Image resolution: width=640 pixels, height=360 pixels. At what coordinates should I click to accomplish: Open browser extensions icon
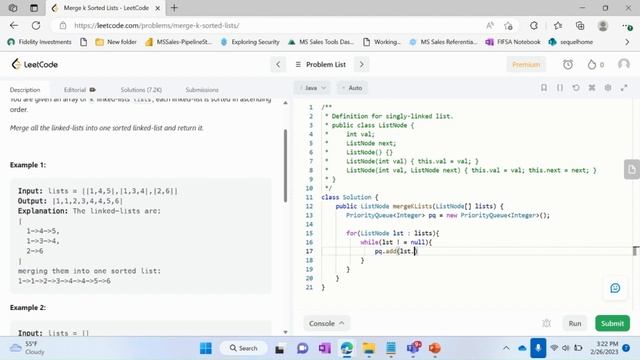point(533,25)
